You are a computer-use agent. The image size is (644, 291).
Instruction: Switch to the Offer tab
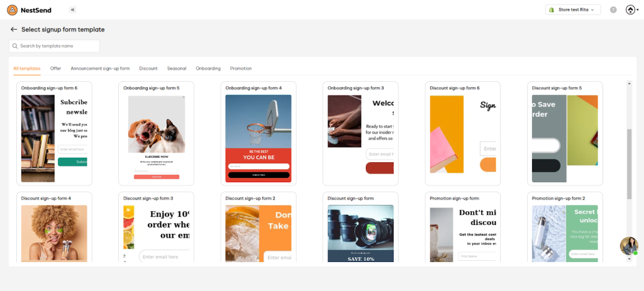55,69
